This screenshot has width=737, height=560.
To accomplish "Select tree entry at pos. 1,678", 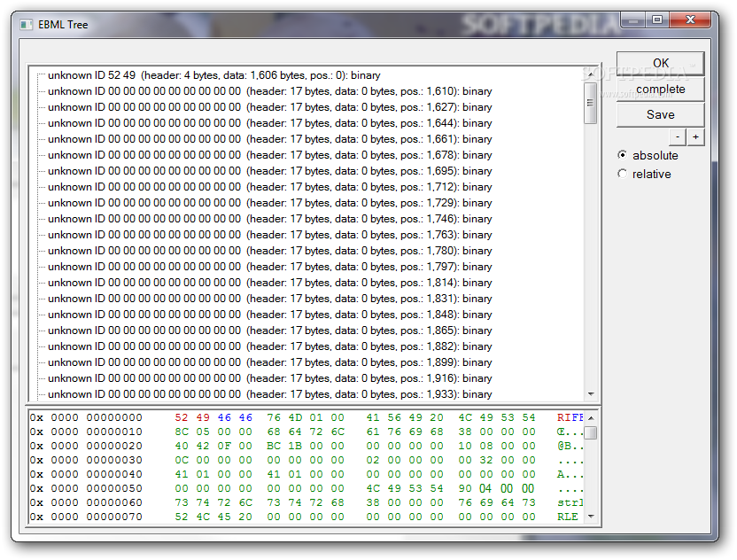I will point(270,155).
